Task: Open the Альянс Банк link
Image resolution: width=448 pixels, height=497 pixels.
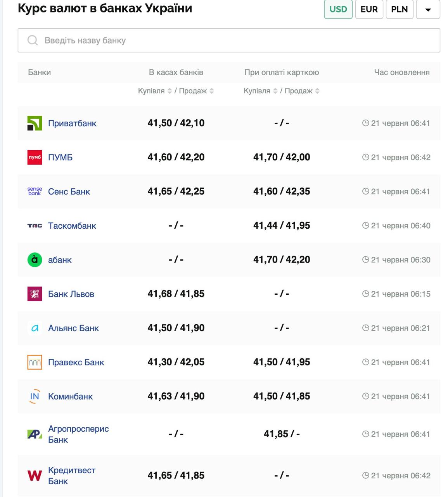Action: click(x=73, y=328)
